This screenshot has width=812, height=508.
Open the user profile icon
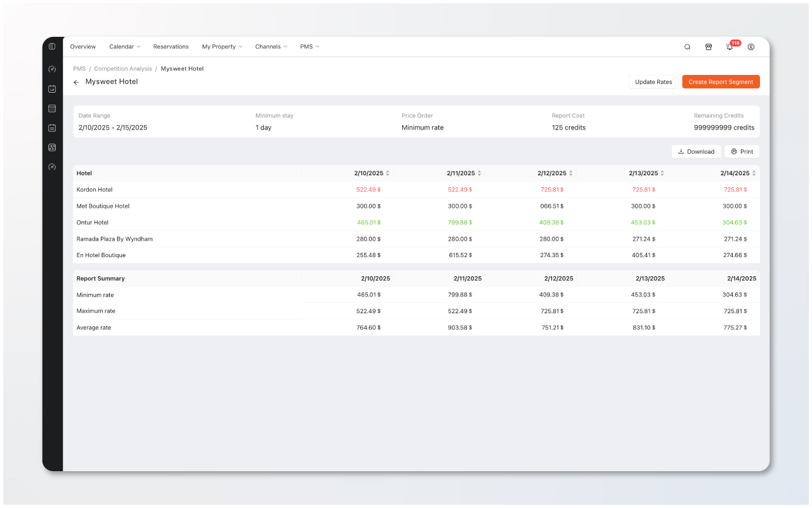(751, 47)
